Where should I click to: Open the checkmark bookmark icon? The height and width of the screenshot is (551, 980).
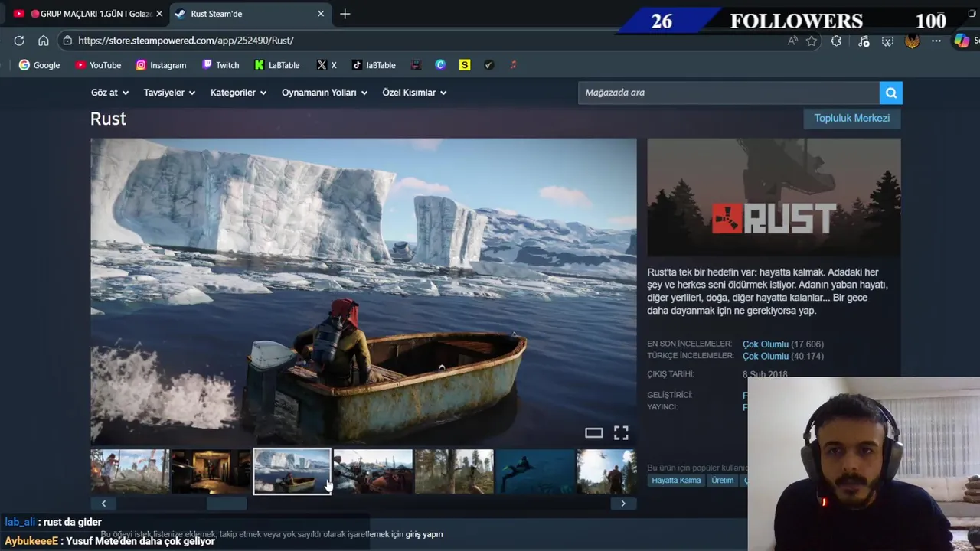(x=488, y=65)
